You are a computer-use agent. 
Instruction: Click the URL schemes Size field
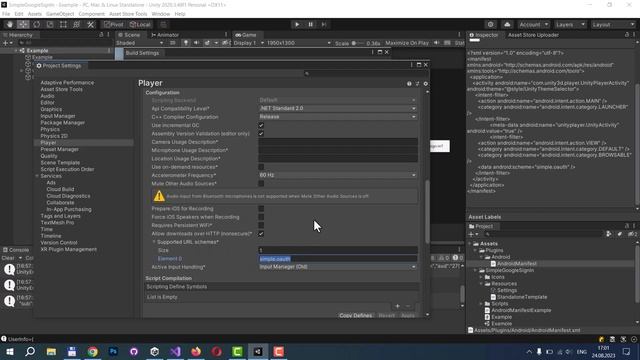(x=338, y=250)
